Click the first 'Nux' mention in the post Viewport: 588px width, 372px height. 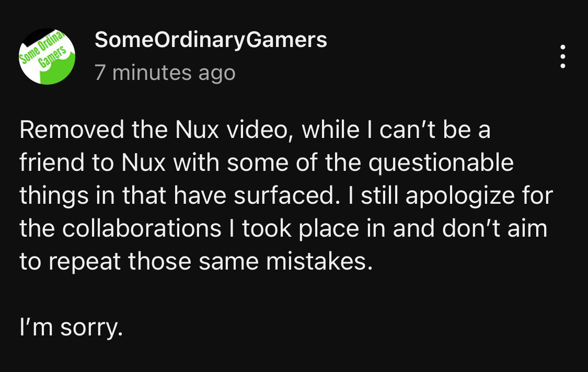(197, 130)
